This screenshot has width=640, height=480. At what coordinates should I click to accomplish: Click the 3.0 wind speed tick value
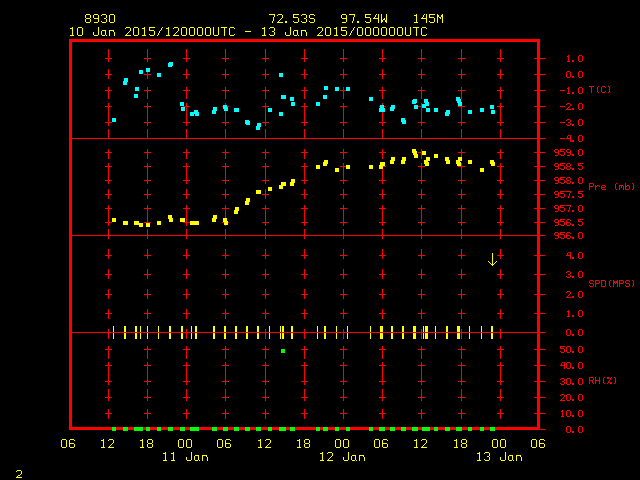574,275
